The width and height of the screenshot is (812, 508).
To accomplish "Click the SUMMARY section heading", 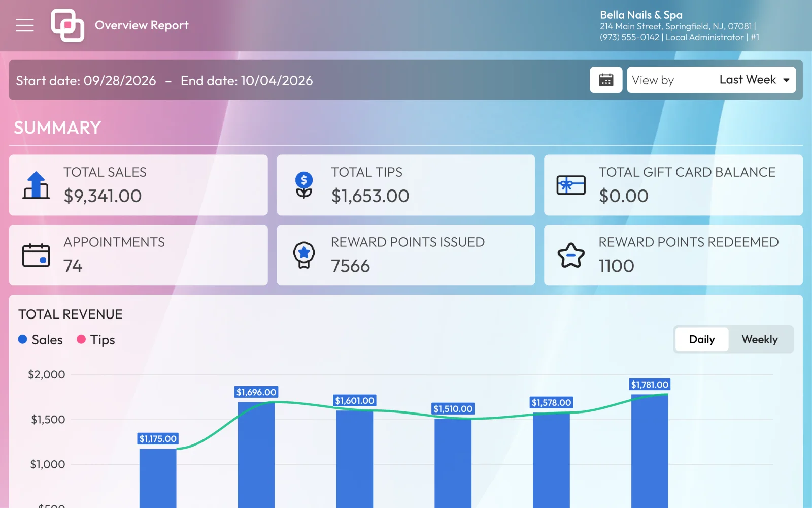I will (57, 128).
